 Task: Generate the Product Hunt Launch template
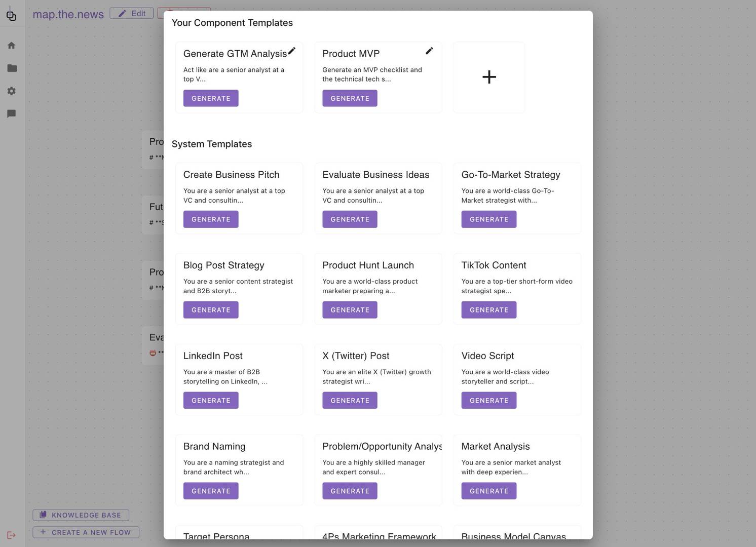pos(350,310)
